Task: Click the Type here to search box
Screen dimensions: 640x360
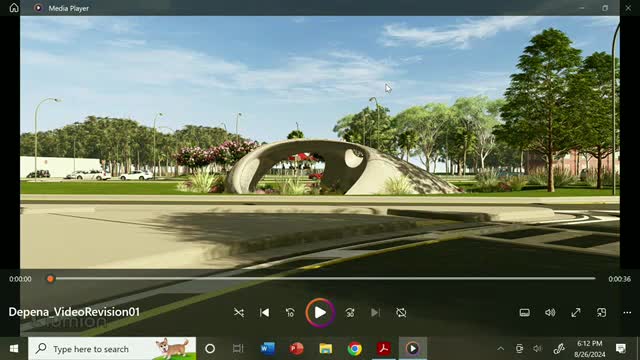Action: coord(112,349)
